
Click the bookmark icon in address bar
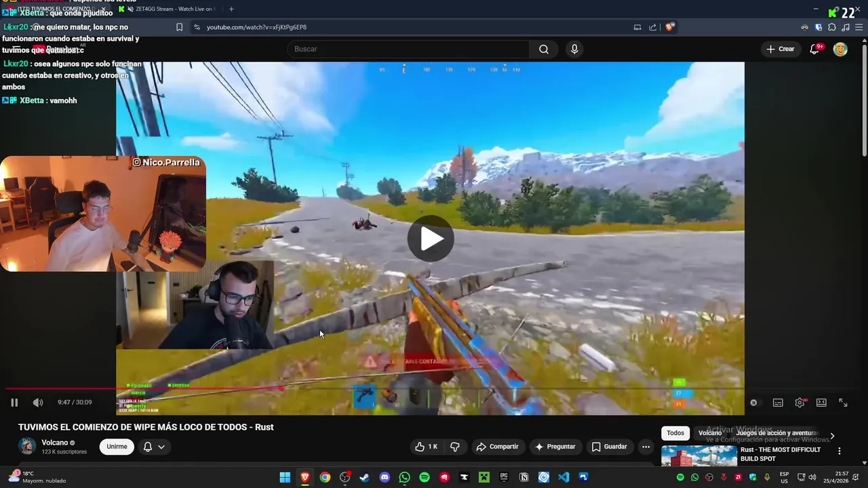[179, 27]
